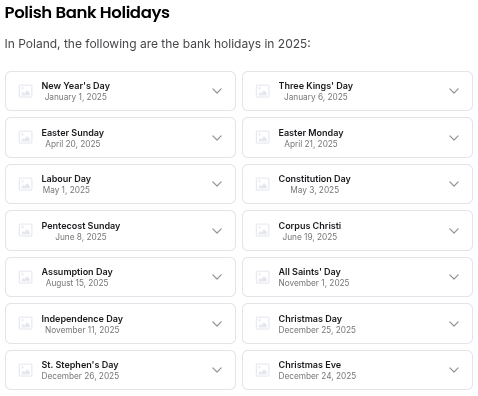The image size is (478, 396).
Task: Click the December 26, 2025 date text
Action: tap(80, 376)
